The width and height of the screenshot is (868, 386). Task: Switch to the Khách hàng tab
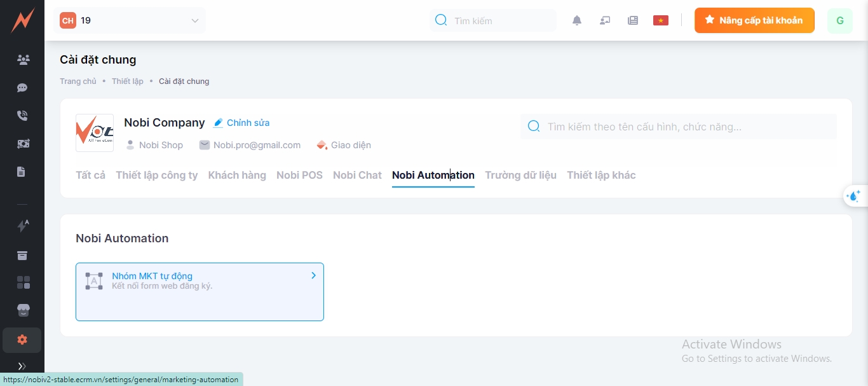pos(237,175)
